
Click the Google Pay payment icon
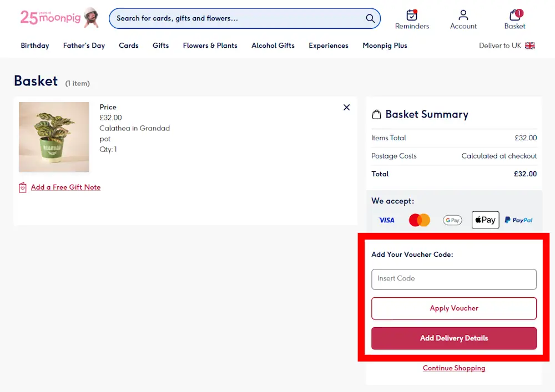[x=452, y=220]
